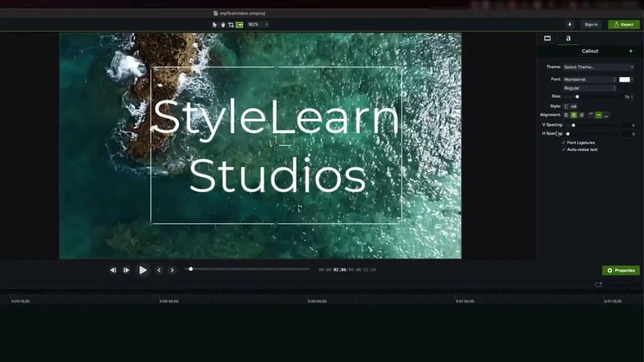This screenshot has height=362, width=644.
Task: Align callout text to the top
Action: pyautogui.click(x=591, y=115)
